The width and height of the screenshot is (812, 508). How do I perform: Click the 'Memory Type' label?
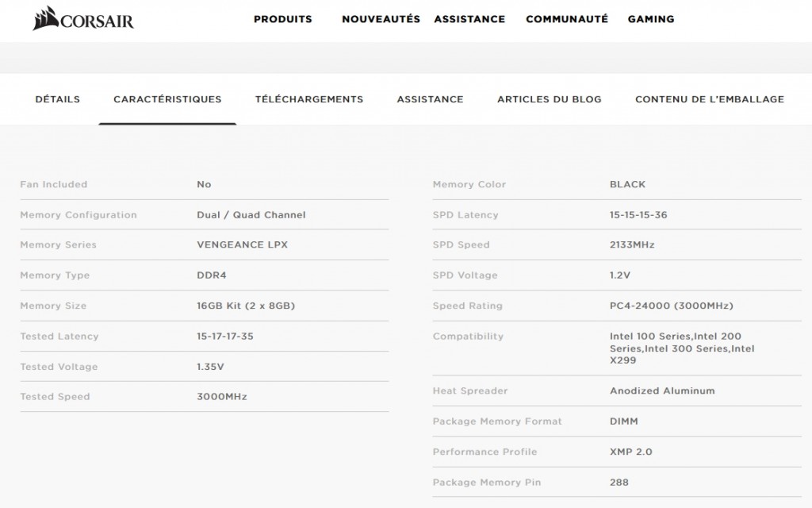point(55,275)
